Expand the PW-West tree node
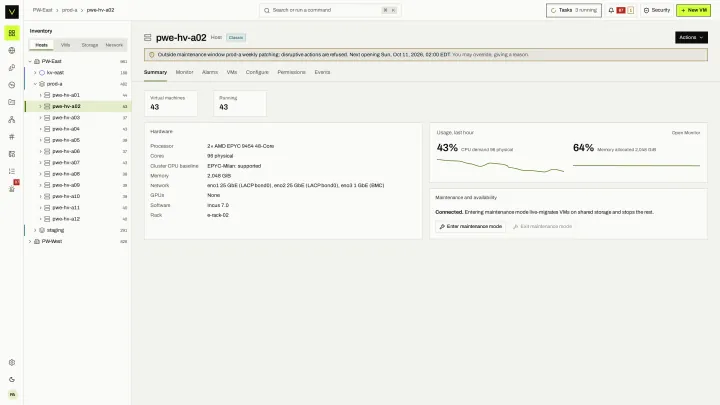 click(x=30, y=241)
